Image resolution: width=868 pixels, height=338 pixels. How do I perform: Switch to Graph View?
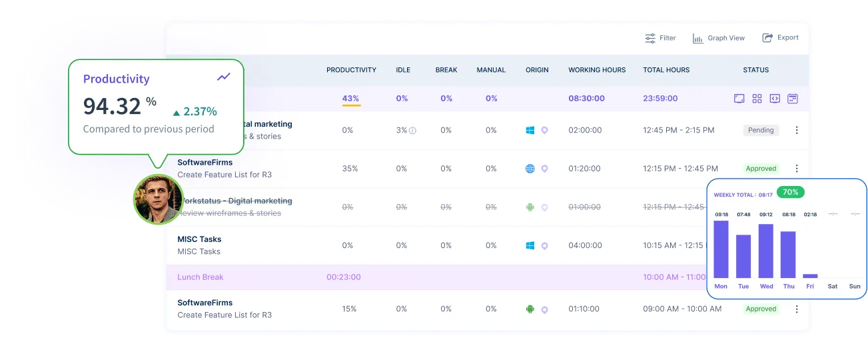[x=719, y=38]
